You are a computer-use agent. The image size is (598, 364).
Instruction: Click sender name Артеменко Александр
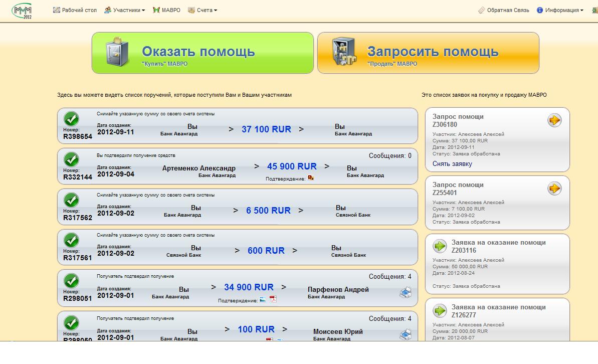pyautogui.click(x=198, y=168)
